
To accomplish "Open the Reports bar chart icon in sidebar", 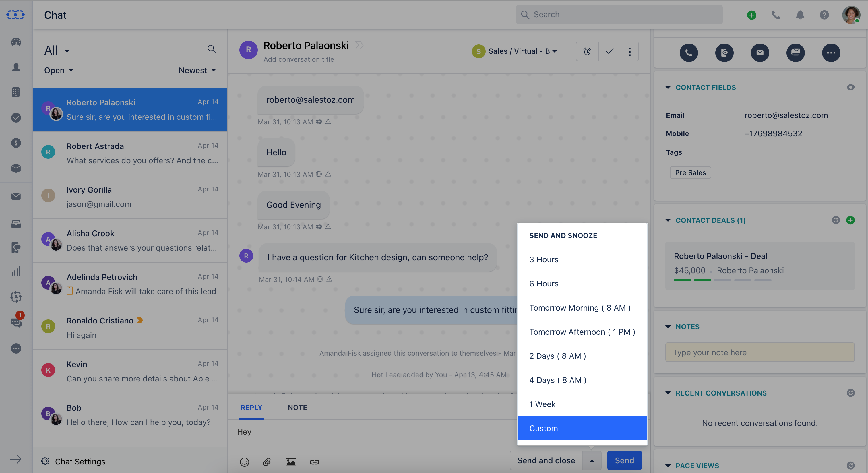I will [x=16, y=271].
